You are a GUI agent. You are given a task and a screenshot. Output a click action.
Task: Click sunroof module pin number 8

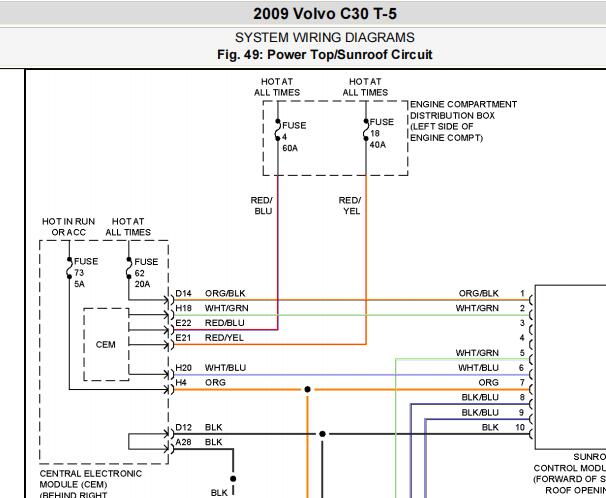[522, 397]
